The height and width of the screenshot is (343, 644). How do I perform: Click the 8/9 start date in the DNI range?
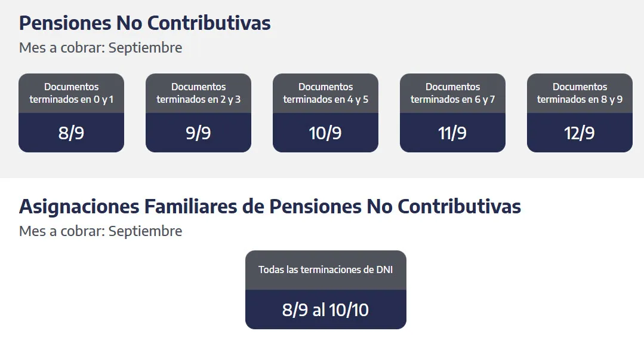point(295,310)
